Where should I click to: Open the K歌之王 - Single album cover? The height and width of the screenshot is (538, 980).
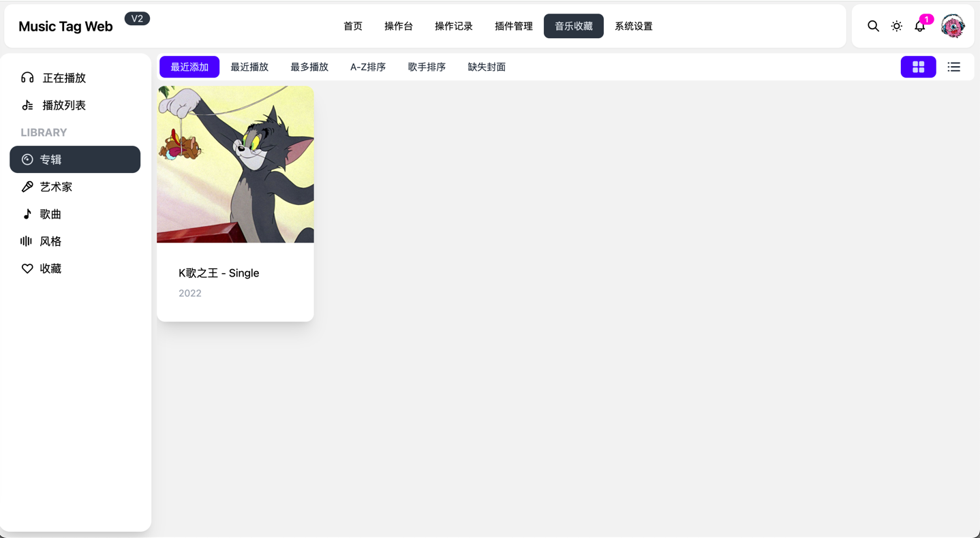coord(235,164)
